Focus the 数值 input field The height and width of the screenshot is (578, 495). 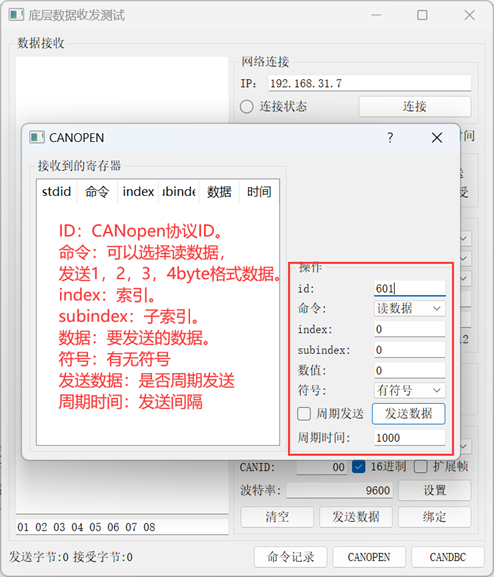click(x=410, y=370)
